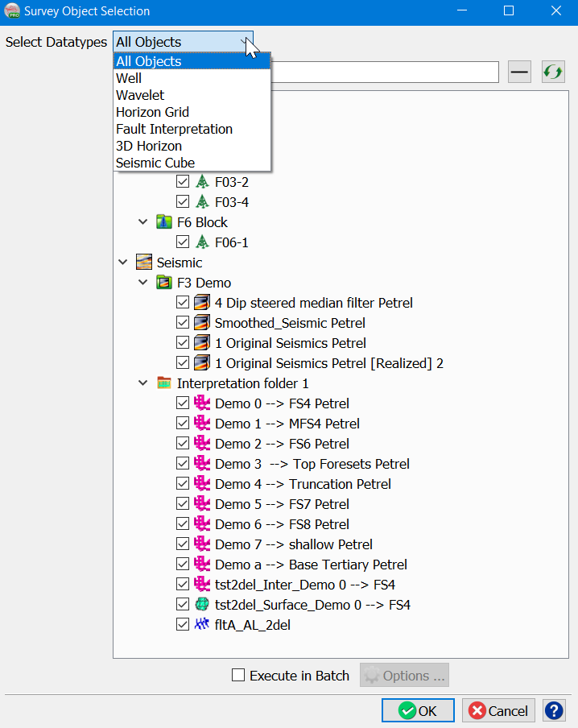Click the blue help question mark icon
The image size is (578, 728).
point(555,710)
